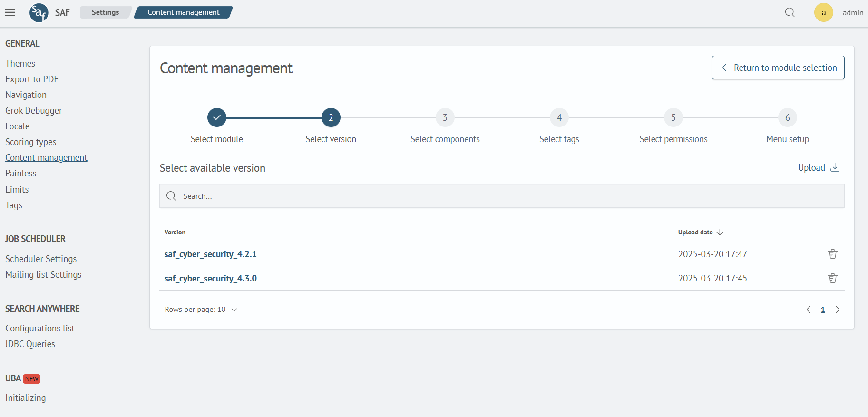Open Limits settings

pos(17,189)
